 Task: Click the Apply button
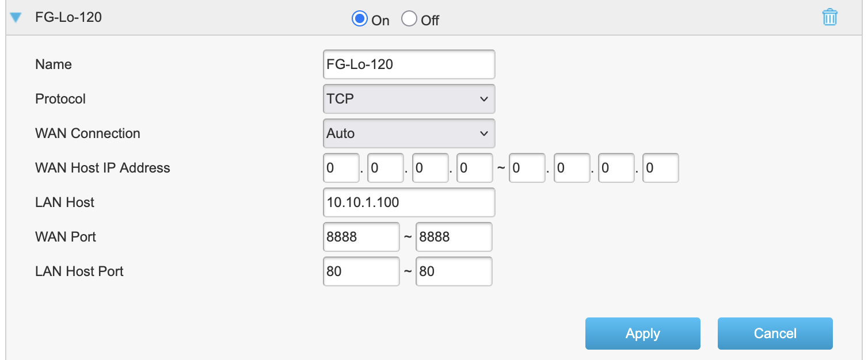pos(642,334)
